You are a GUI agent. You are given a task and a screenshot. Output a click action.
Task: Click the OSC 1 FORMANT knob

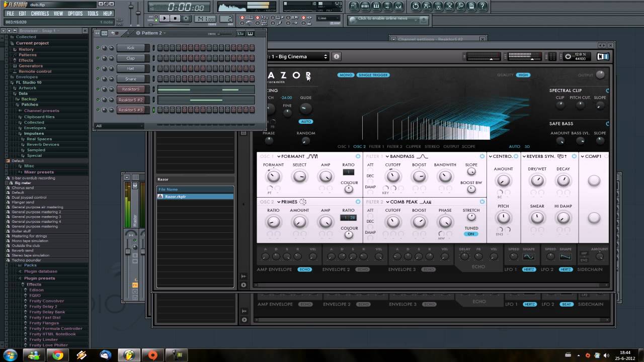coord(273,176)
